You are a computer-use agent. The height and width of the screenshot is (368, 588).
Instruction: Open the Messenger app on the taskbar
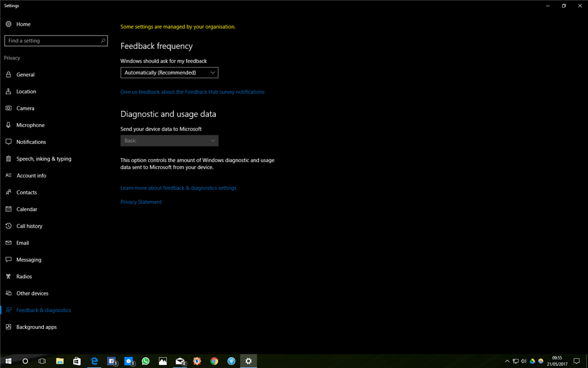(129, 361)
